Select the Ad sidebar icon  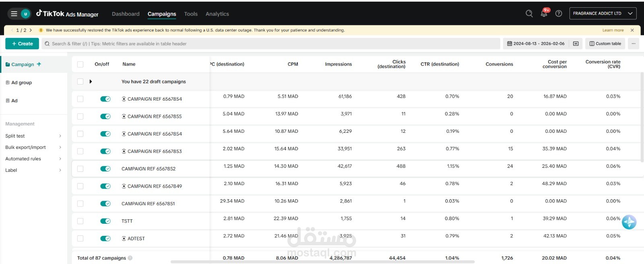8,101
